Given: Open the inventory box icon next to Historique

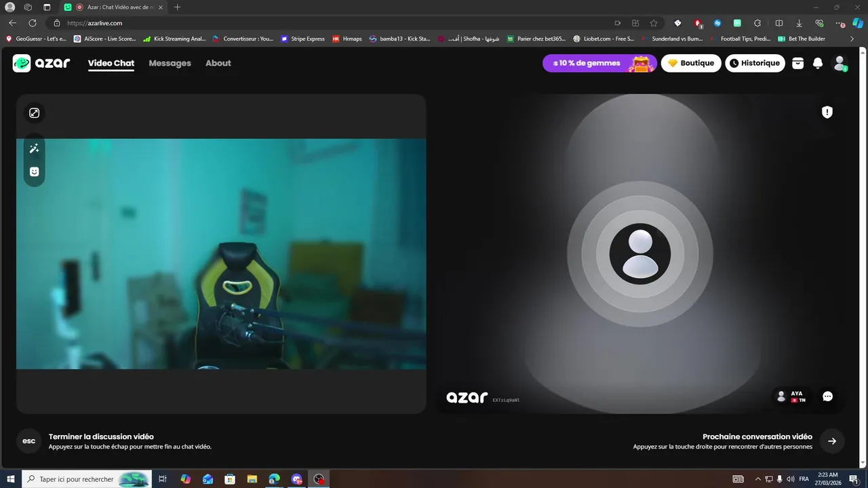Looking at the screenshot, I should tap(798, 63).
